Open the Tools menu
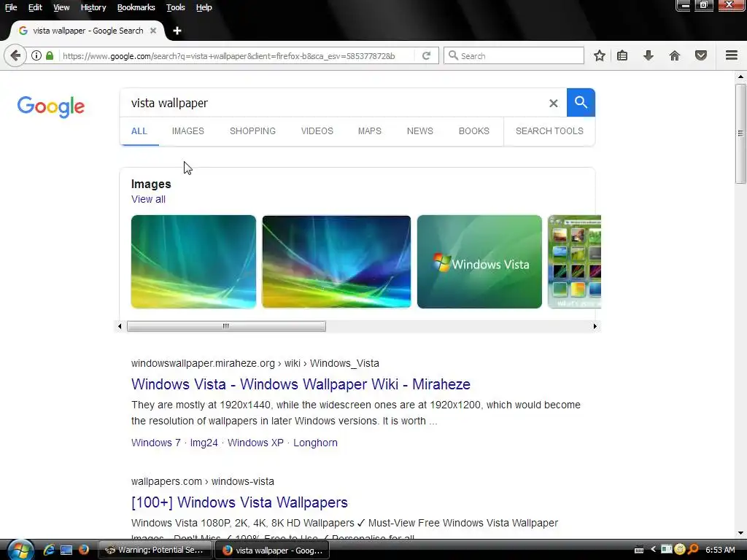Screen dimensions: 747x560 click(x=175, y=7)
